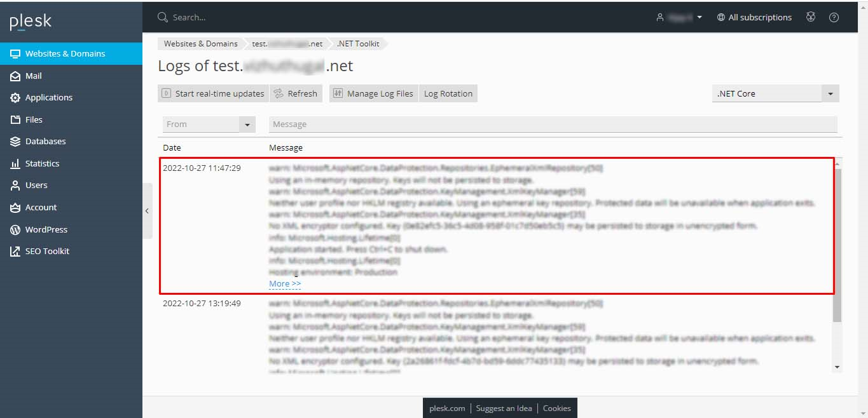This screenshot has width=868, height=418.
Task: Navigate to Databases
Action: (71, 141)
